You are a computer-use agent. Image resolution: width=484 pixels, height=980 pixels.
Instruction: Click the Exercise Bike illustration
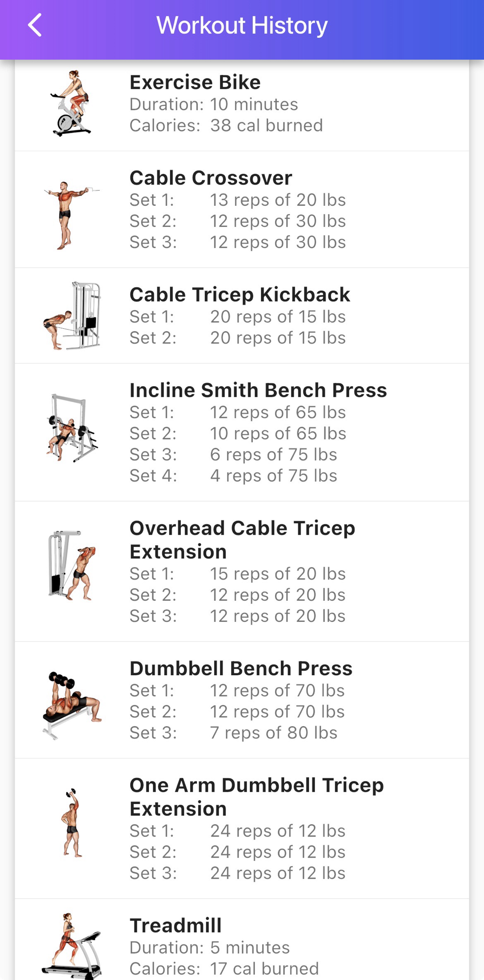[72, 103]
